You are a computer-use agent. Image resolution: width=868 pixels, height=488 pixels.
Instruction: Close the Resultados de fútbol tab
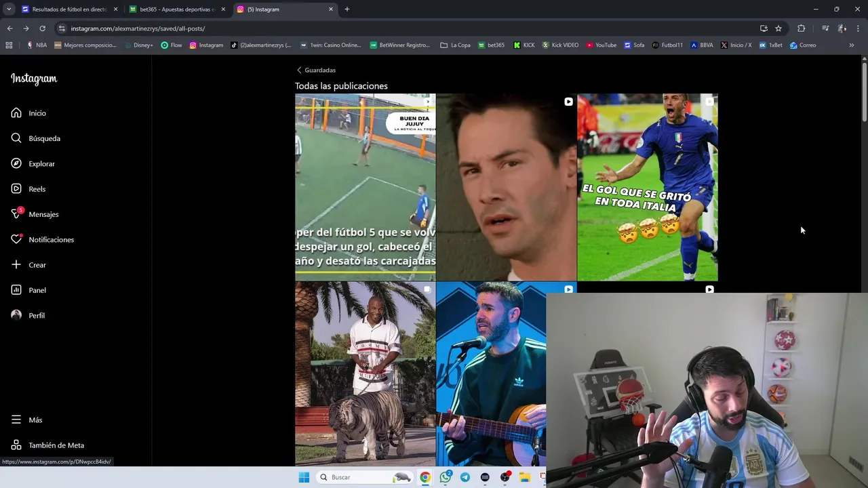pyautogui.click(x=115, y=9)
